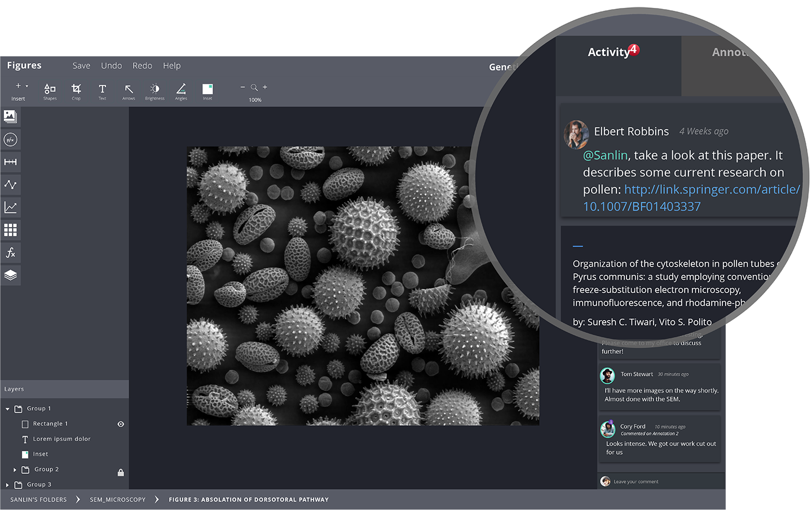
Task: Open the gfx sidebar icon
Action: (10, 140)
